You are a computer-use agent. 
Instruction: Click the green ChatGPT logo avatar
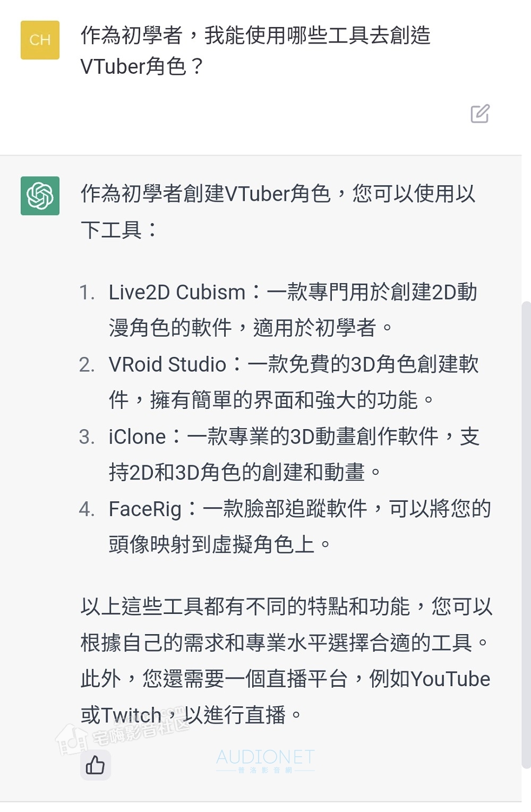click(40, 195)
